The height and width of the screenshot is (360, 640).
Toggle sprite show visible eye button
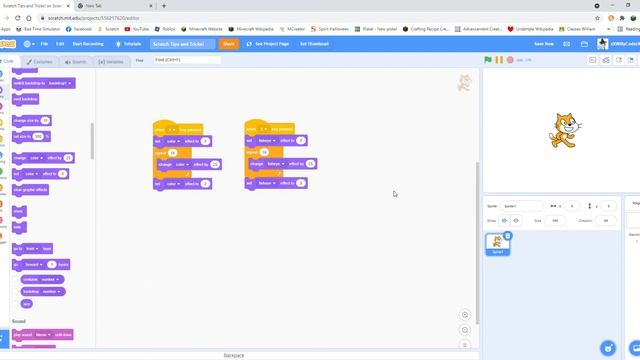tap(504, 221)
